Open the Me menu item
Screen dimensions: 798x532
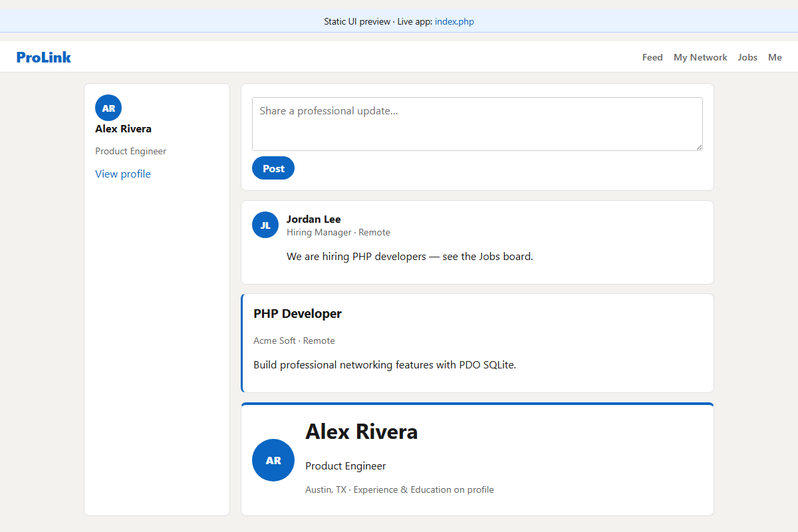(775, 57)
